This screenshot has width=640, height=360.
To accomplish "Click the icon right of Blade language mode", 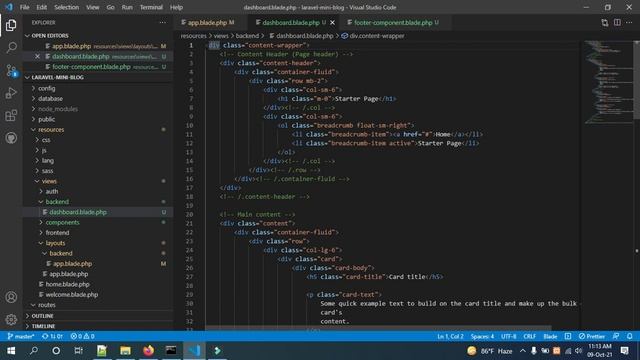I will [568, 336].
